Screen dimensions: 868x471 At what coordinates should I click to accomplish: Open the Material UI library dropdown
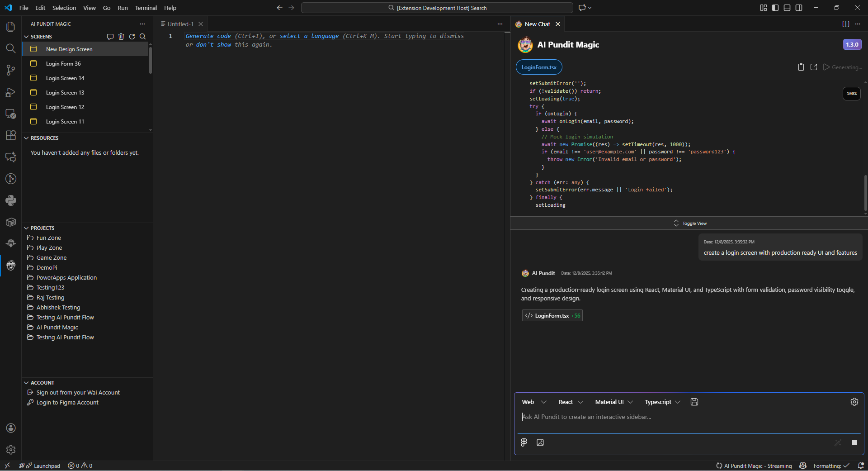pyautogui.click(x=613, y=402)
